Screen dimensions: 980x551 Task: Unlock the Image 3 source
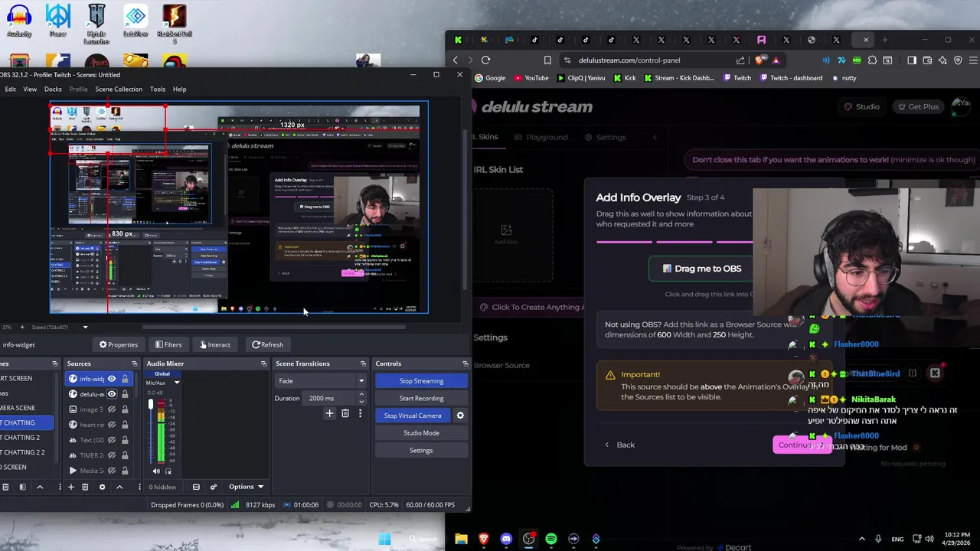tap(124, 409)
